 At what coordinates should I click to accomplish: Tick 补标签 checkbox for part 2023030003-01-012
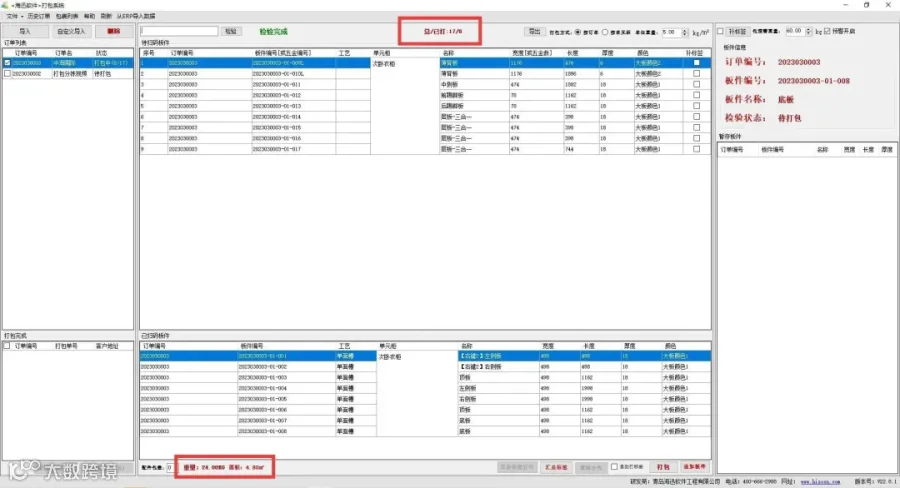pyautogui.click(x=696, y=95)
